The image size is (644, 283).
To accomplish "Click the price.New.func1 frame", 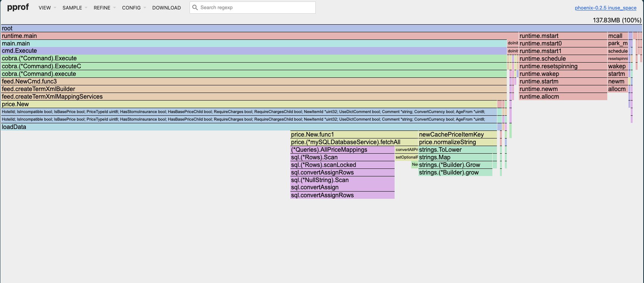I will point(354,135).
